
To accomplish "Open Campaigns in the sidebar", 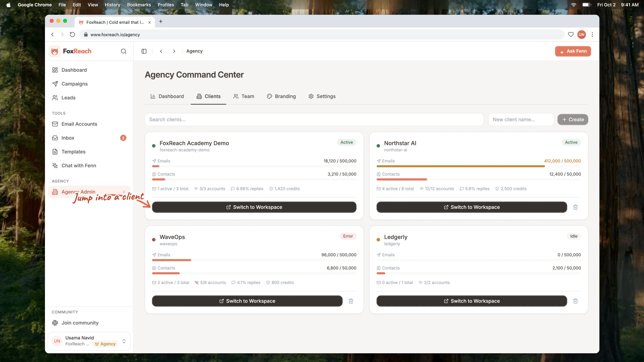I will (x=89, y=84).
